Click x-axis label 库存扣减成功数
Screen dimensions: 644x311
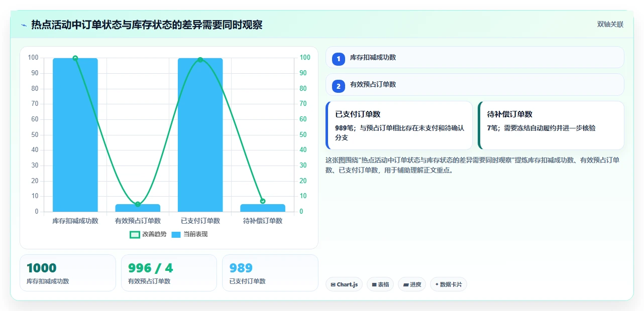click(75, 221)
